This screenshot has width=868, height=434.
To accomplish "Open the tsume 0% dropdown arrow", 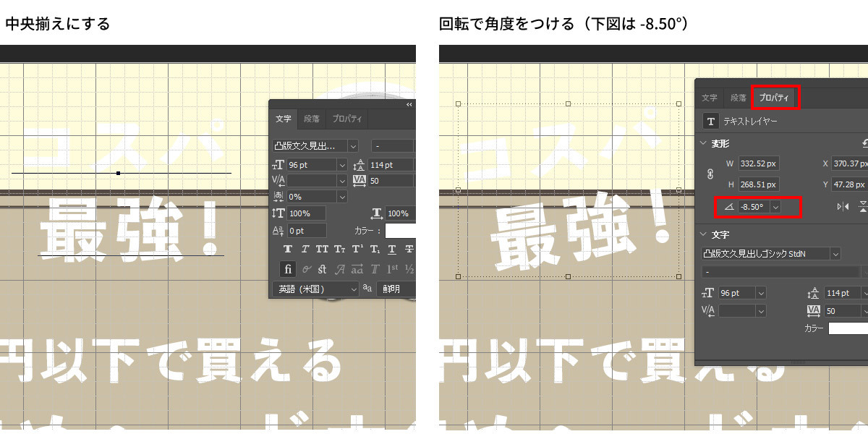I will 341,197.
